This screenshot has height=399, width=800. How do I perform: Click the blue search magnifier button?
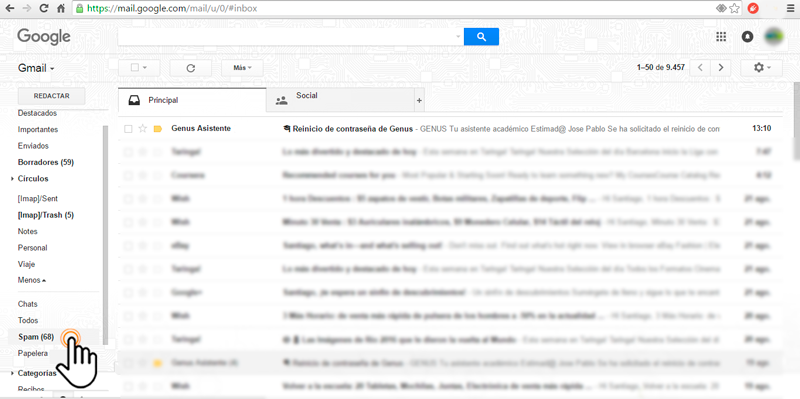pyautogui.click(x=481, y=36)
